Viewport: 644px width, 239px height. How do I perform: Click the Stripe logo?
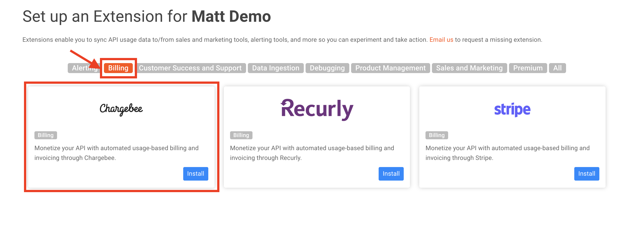point(512,109)
